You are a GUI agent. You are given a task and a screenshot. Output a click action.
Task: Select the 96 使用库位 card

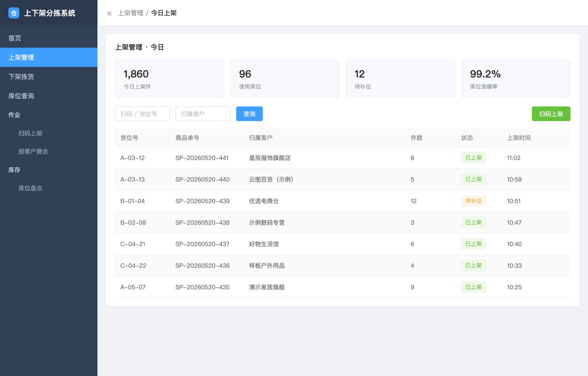285,79
